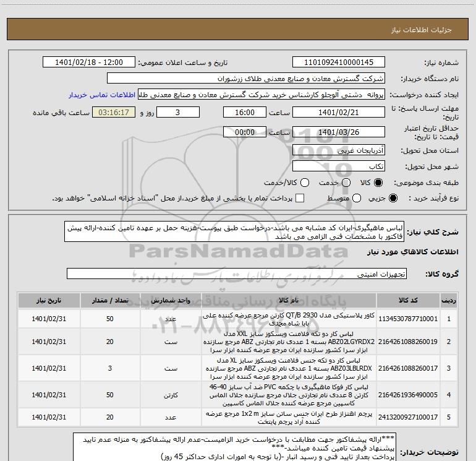The image size is (476, 461).
Task: Click the نام کالا column header
Action: [289, 300]
